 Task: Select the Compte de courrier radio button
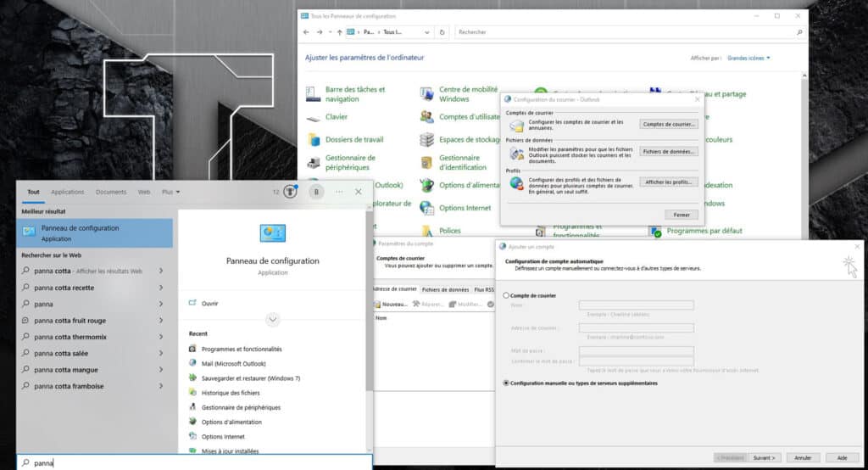coord(506,295)
